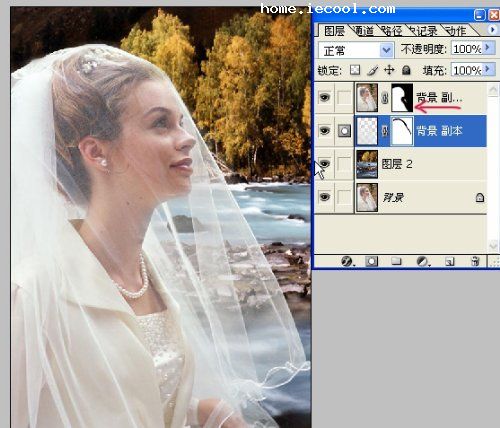Click the lock image pixels brush icon

click(x=372, y=70)
